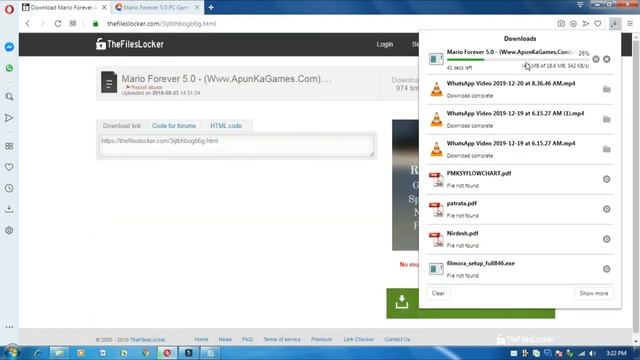The image size is (640, 360).
Task: Click the Report abuse link
Action: pos(144,87)
